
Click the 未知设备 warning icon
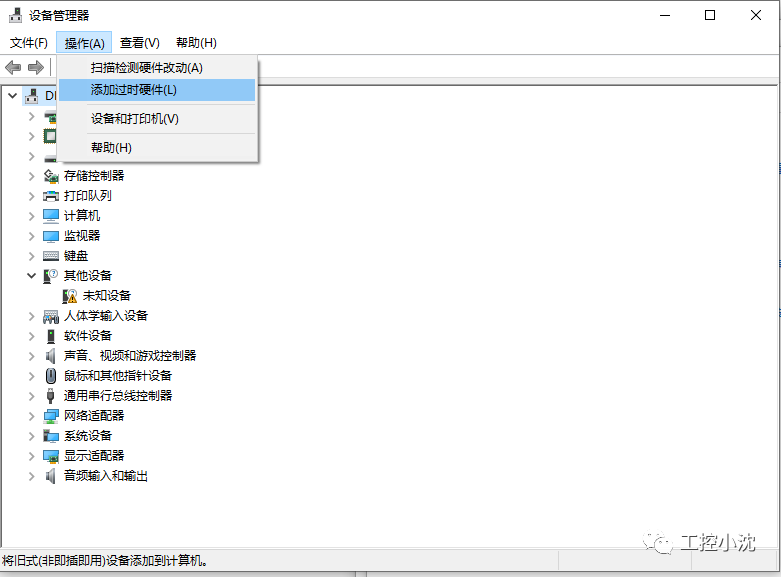click(70, 296)
